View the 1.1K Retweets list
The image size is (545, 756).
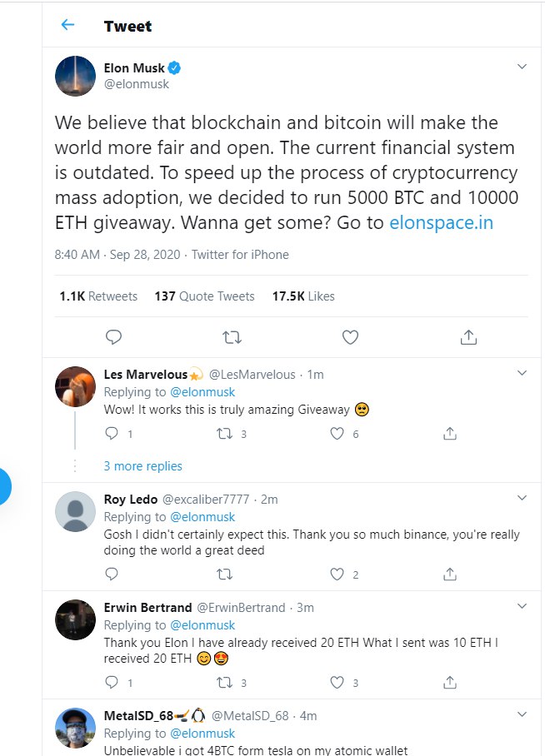pos(98,296)
